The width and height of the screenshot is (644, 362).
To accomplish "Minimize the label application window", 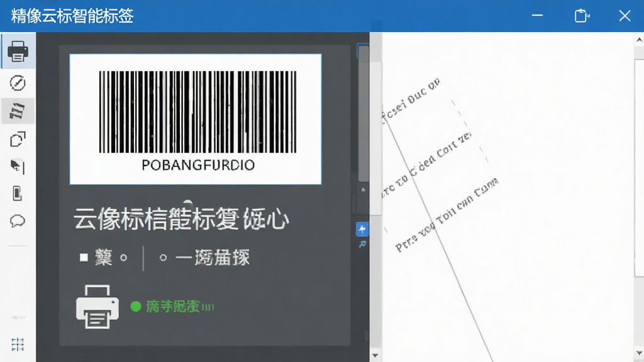I will [537, 16].
